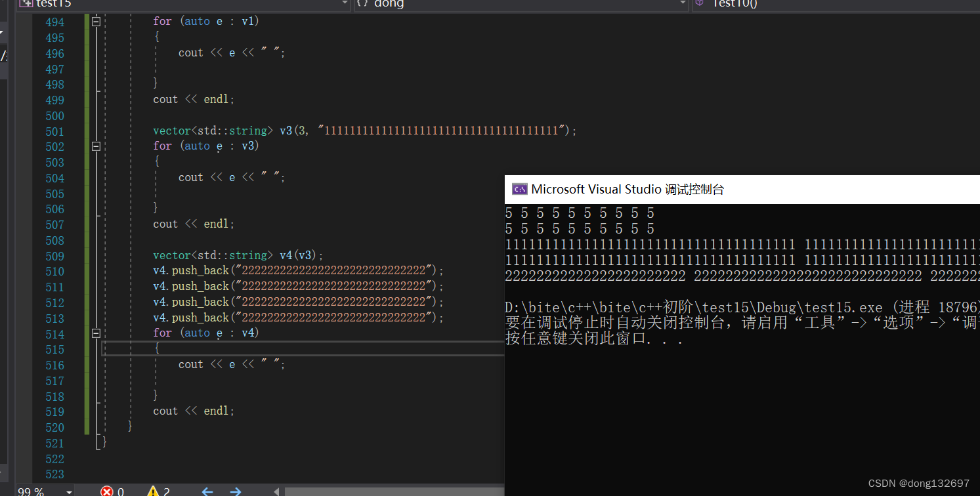Image resolution: width=980 pixels, height=496 pixels.
Task: Click the 要在调试停止时自动关闭控制台 console line
Action: point(742,323)
